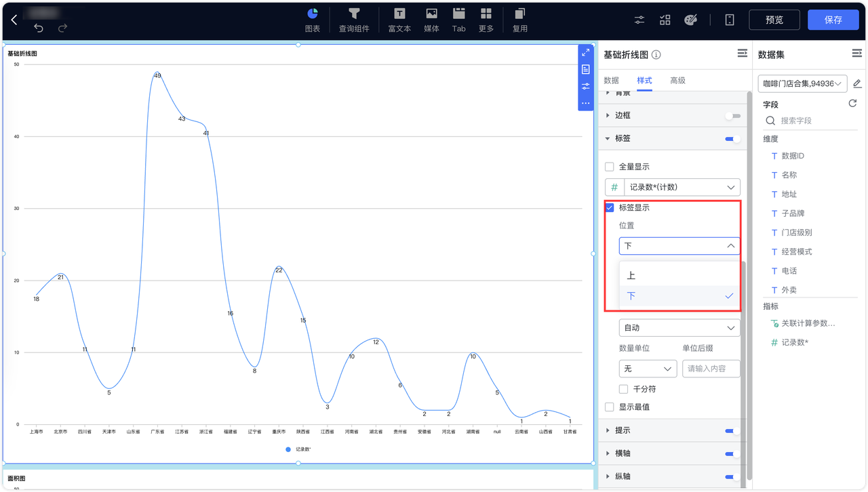Click the 保存 button
This screenshot has height=492, width=868.
tap(833, 20)
